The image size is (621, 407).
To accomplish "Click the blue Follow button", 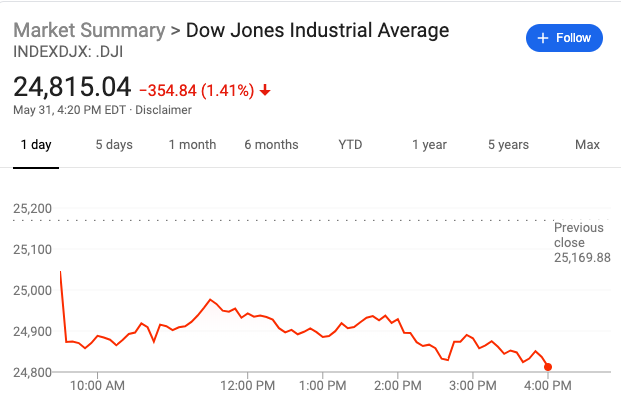I will pos(564,38).
